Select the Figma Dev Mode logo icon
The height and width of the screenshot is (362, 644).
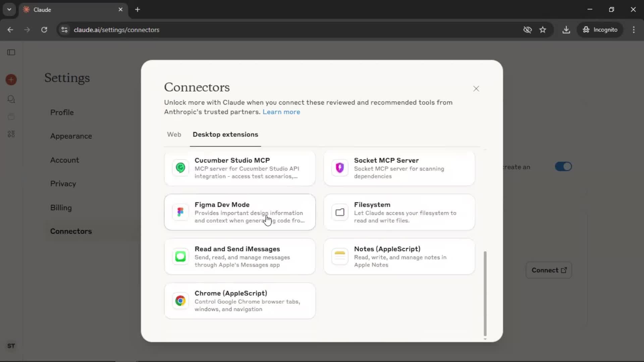pos(180,212)
